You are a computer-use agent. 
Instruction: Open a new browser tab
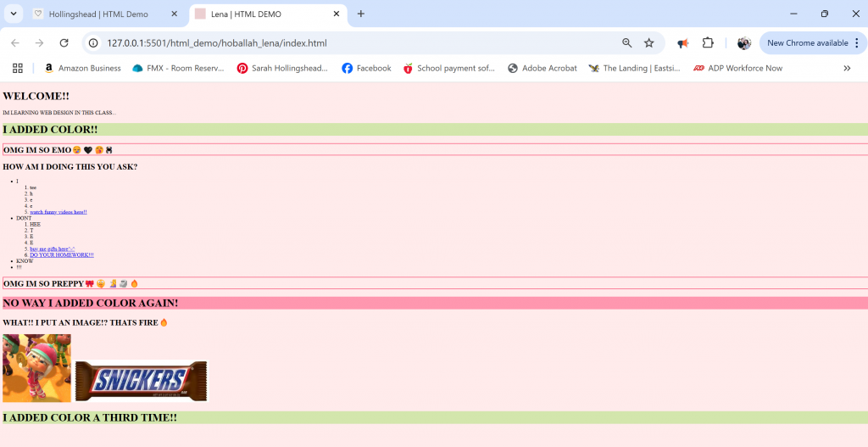(361, 14)
